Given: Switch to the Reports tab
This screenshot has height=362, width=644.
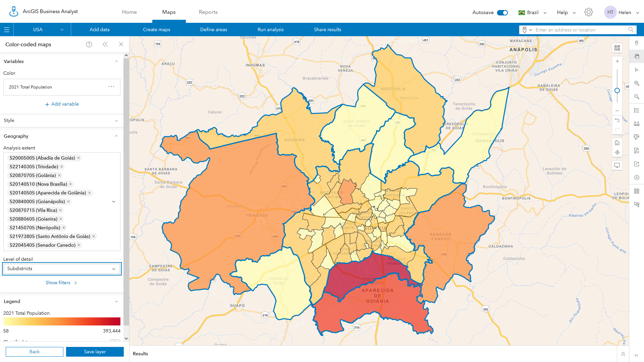Looking at the screenshot, I should pyautogui.click(x=208, y=12).
